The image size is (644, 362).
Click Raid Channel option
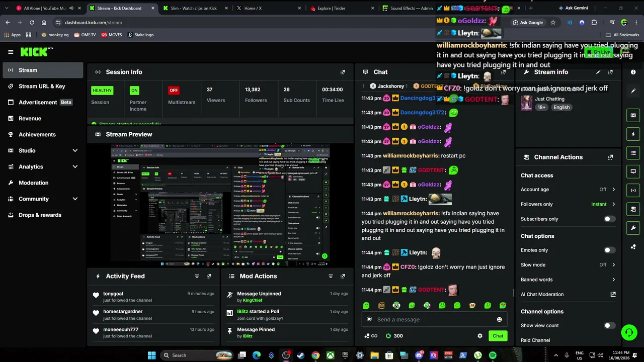pos(535,340)
